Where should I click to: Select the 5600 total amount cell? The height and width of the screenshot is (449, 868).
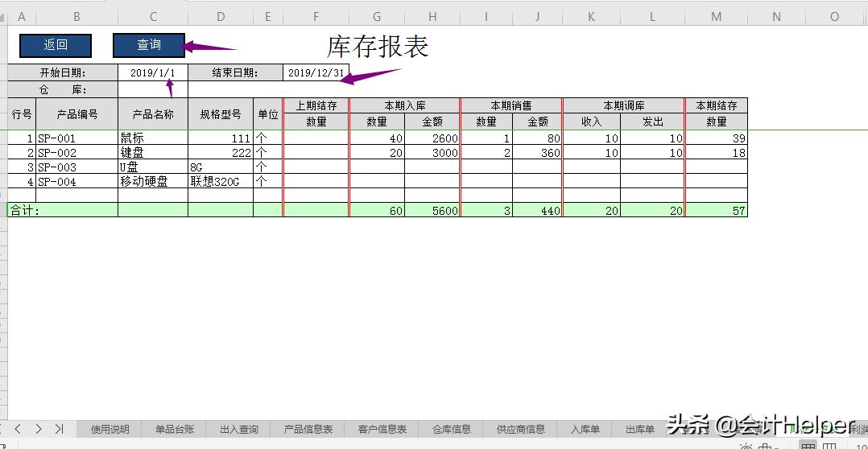432,210
